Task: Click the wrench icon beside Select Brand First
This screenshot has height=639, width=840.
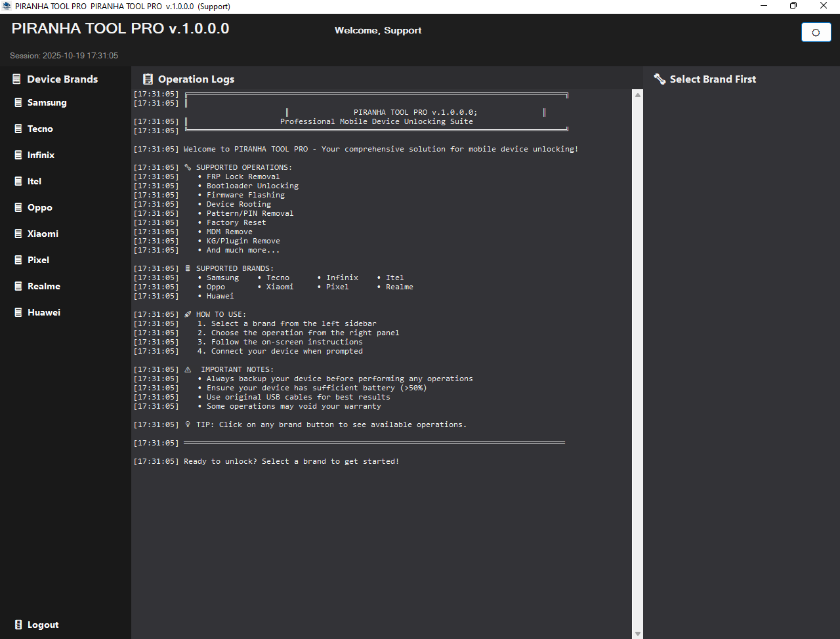Action: click(x=660, y=79)
